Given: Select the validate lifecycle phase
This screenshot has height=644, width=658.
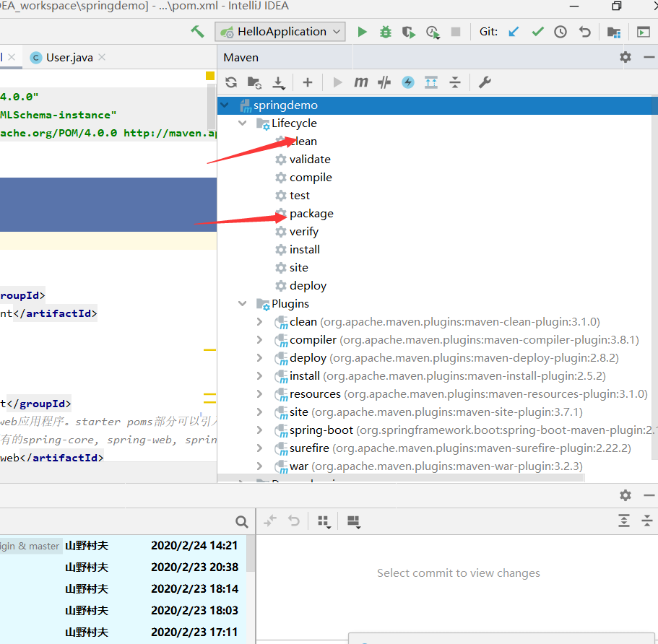Looking at the screenshot, I should (x=303, y=160).
